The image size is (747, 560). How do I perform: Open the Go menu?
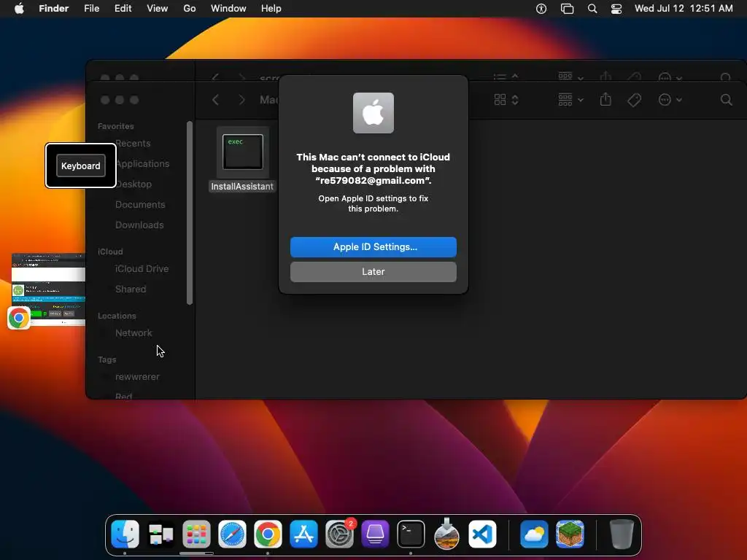(190, 9)
